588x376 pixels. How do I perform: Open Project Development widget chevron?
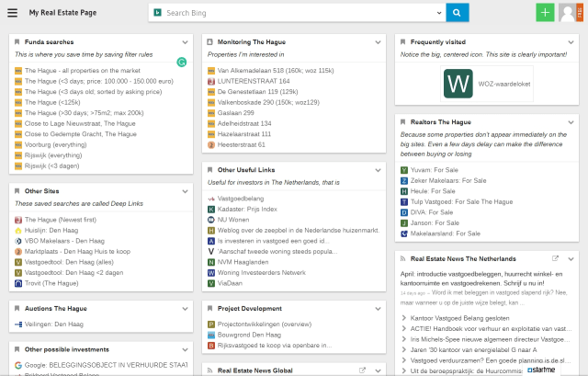[378, 309]
